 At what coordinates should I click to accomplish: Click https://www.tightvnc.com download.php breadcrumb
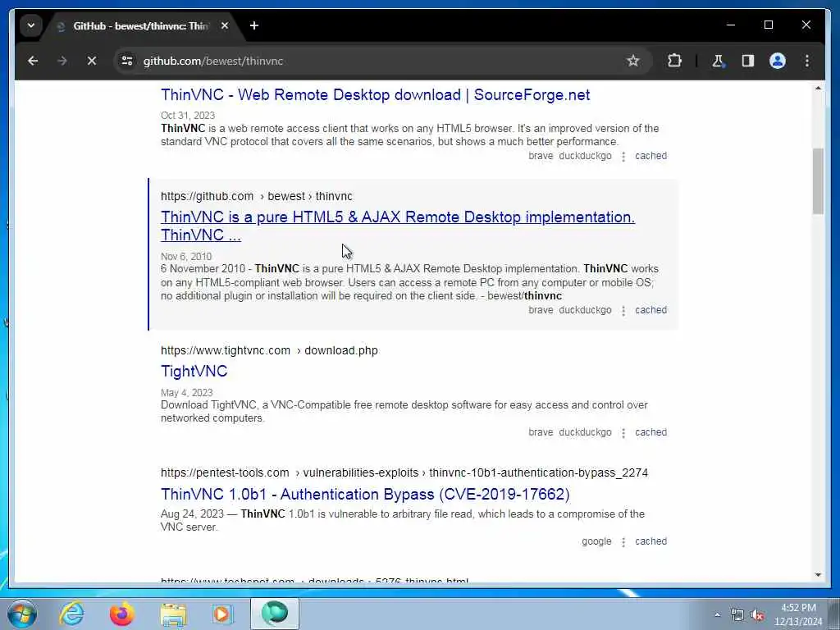[269, 351]
